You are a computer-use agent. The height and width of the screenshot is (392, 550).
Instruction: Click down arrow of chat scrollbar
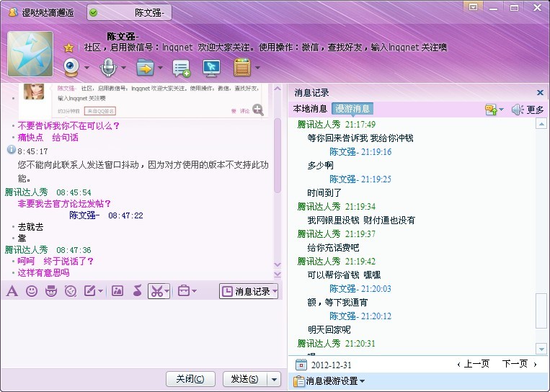point(278,264)
